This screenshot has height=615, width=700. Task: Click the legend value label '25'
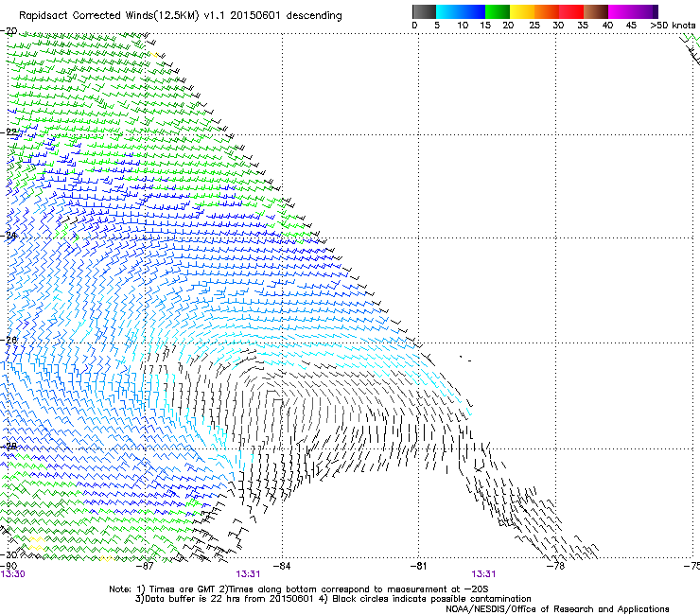pos(534,26)
